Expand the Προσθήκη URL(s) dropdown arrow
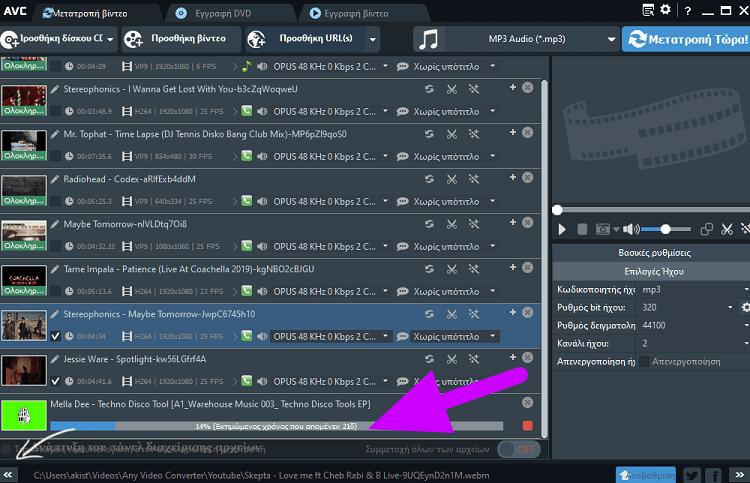This screenshot has height=483, width=750. click(x=373, y=39)
